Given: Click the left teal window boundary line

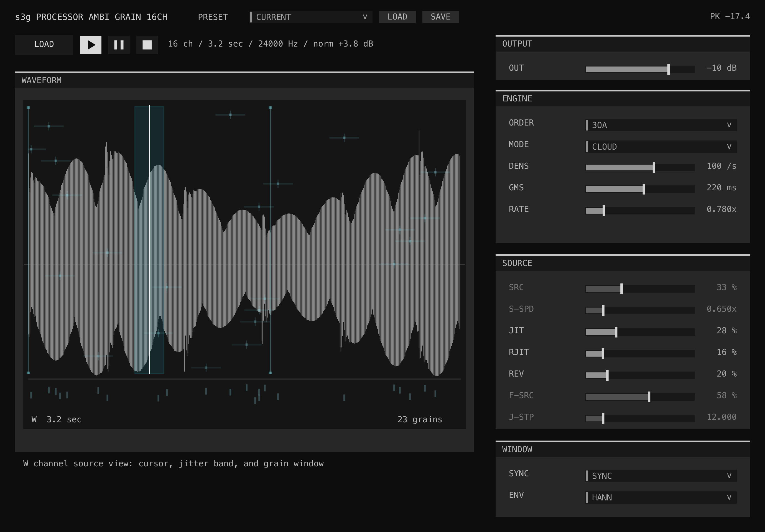Looking at the screenshot, I should (x=28, y=240).
